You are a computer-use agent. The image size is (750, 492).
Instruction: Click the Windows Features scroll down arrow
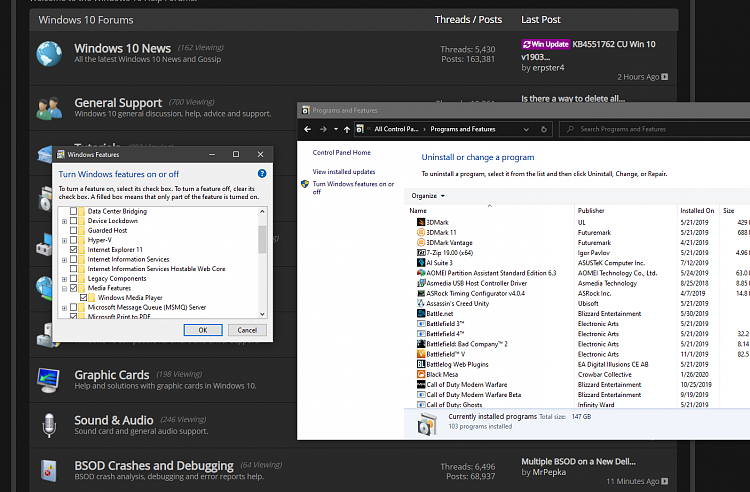(x=262, y=314)
